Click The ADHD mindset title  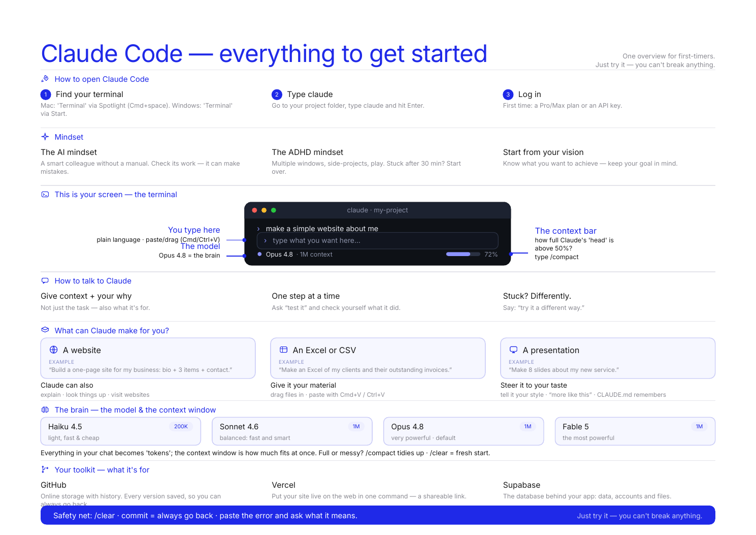tap(307, 152)
